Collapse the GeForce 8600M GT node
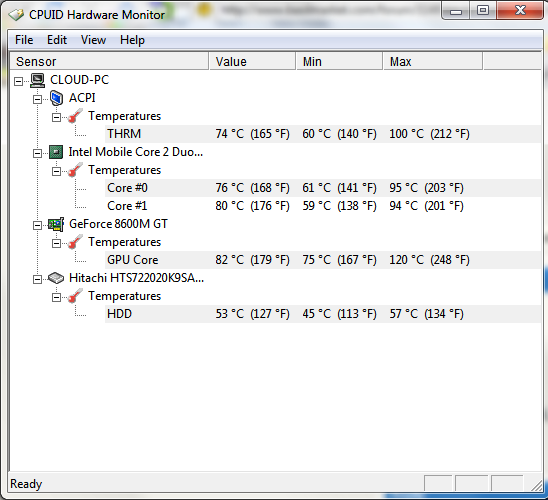This screenshot has height=500, width=548. tap(37, 225)
